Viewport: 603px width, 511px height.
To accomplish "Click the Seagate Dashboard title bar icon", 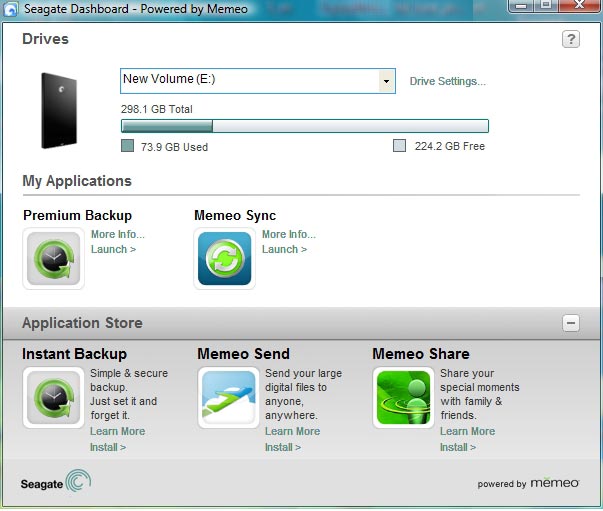I will (x=10, y=9).
